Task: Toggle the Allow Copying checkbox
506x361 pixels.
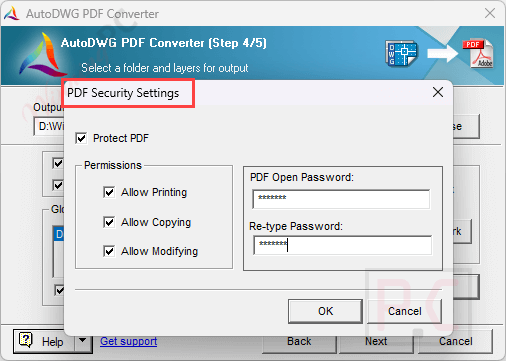Action: (x=109, y=222)
